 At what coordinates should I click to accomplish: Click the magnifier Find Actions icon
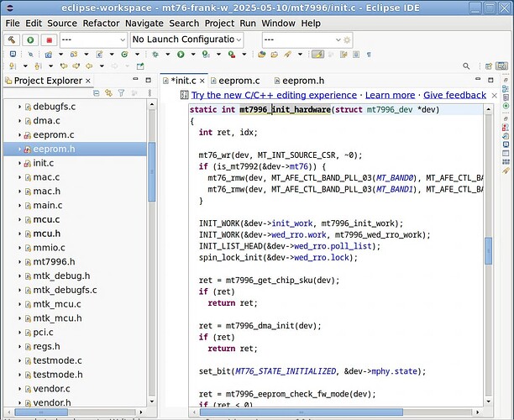pos(466,66)
